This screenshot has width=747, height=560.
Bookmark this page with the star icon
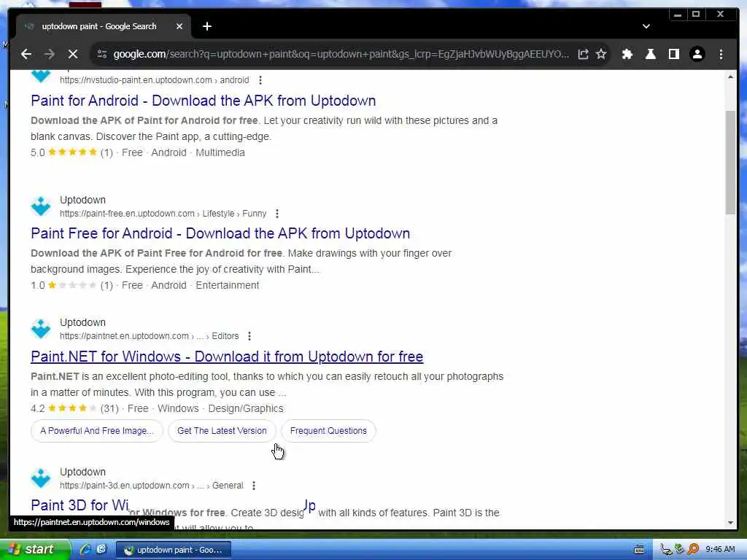click(x=601, y=54)
